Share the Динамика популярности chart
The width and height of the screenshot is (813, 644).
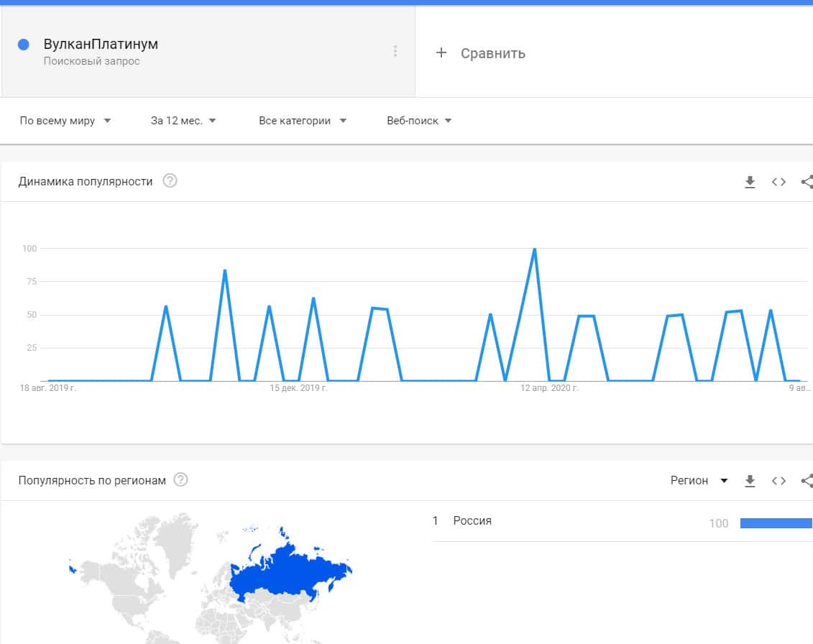click(x=807, y=182)
